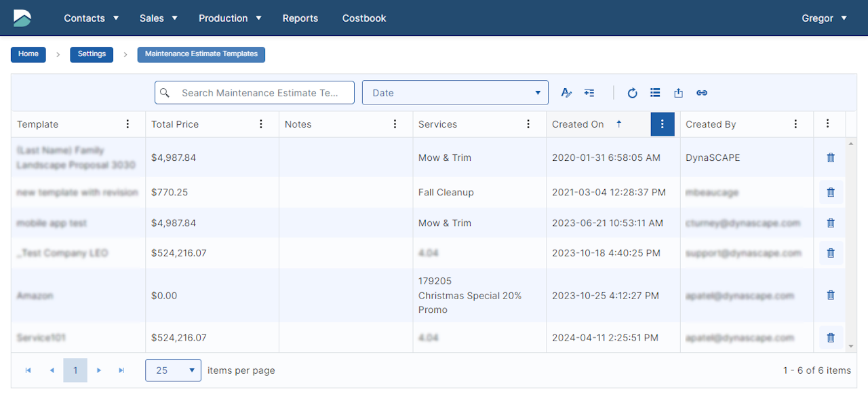This screenshot has width=868, height=403.
Task: Click the grid's scroll up arrow
Action: click(x=851, y=143)
